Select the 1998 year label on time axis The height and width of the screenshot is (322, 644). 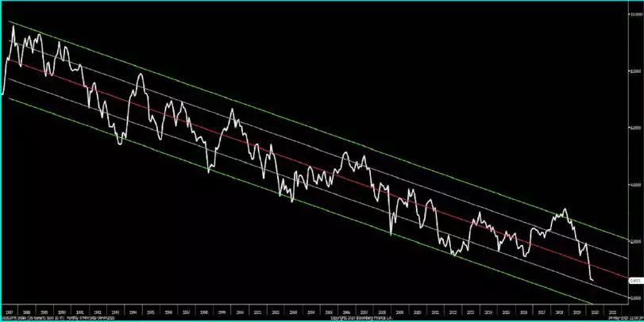point(204,312)
